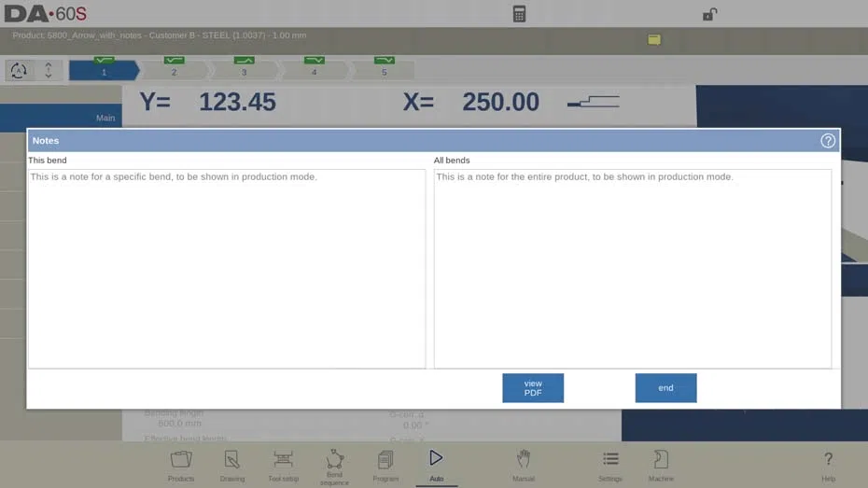Select bend step 1
The height and width of the screenshot is (488, 868).
coord(105,71)
